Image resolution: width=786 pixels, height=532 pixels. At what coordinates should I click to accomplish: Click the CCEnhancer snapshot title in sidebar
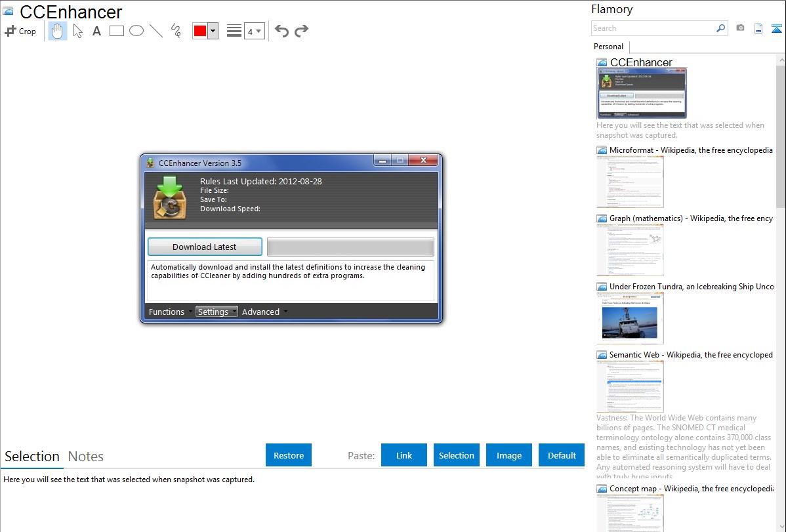[641, 62]
